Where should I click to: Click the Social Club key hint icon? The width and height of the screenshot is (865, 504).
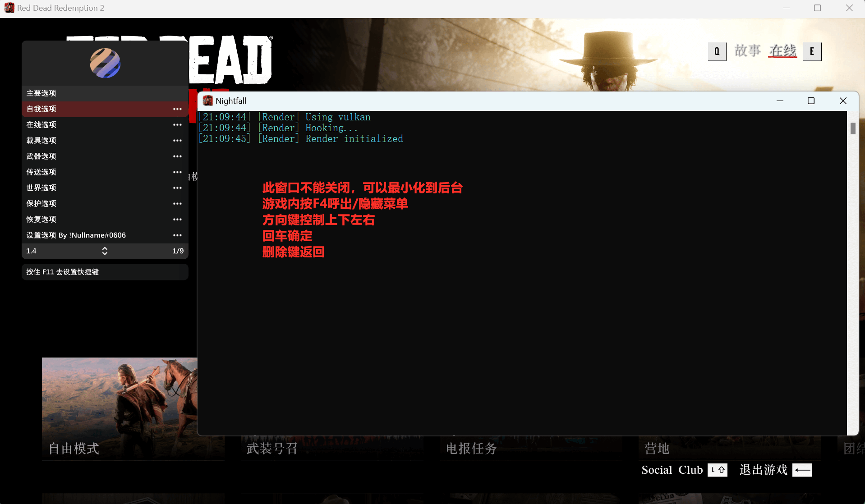coord(717,470)
